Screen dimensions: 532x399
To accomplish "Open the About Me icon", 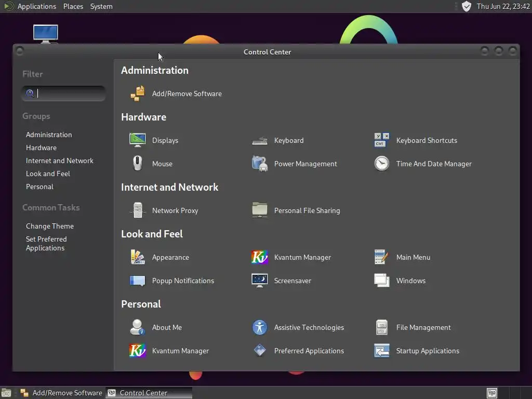I will (137, 327).
